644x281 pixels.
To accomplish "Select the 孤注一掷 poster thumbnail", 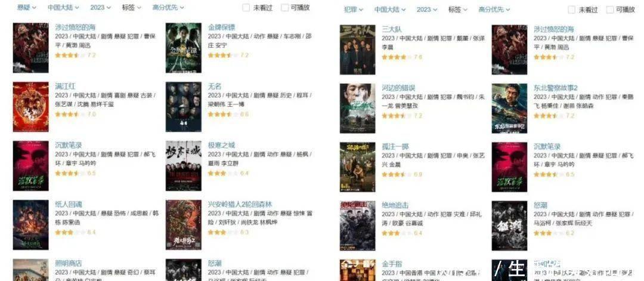I will pos(357,167).
